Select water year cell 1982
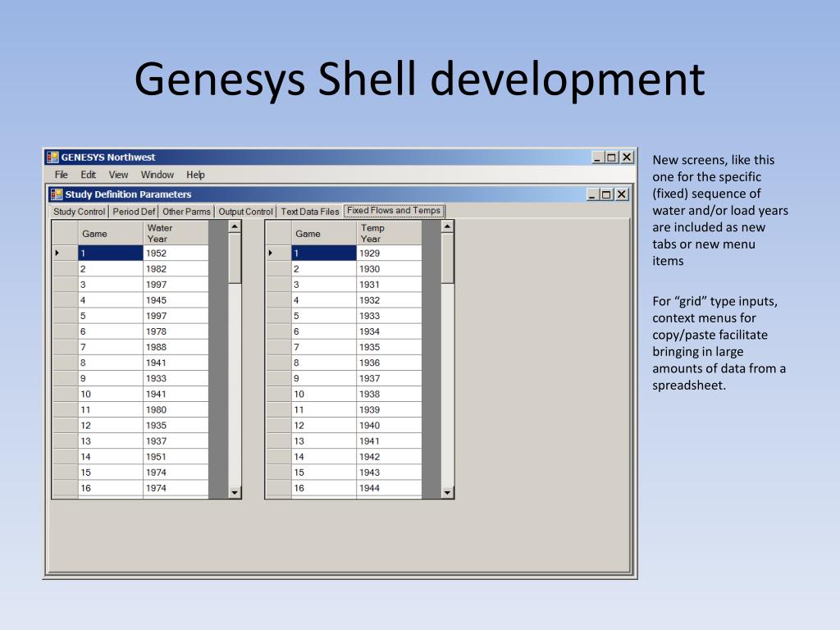Image resolution: width=840 pixels, height=630 pixels. (176, 269)
